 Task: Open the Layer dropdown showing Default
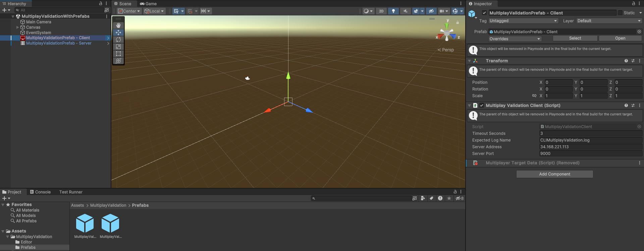[608, 21]
